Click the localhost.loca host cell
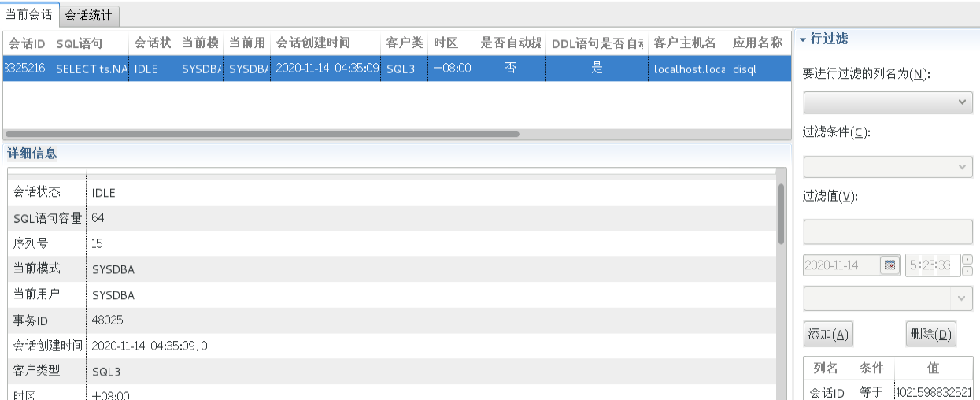The height and width of the screenshot is (400, 980). point(688,69)
